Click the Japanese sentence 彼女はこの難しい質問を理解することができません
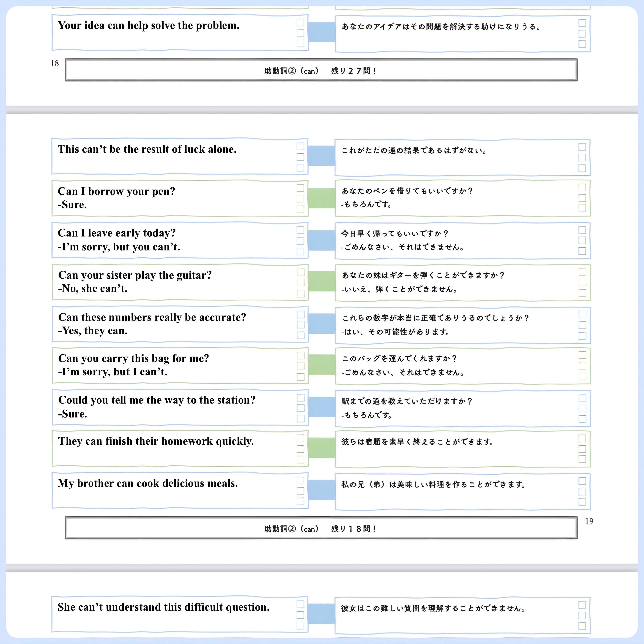 (433, 609)
